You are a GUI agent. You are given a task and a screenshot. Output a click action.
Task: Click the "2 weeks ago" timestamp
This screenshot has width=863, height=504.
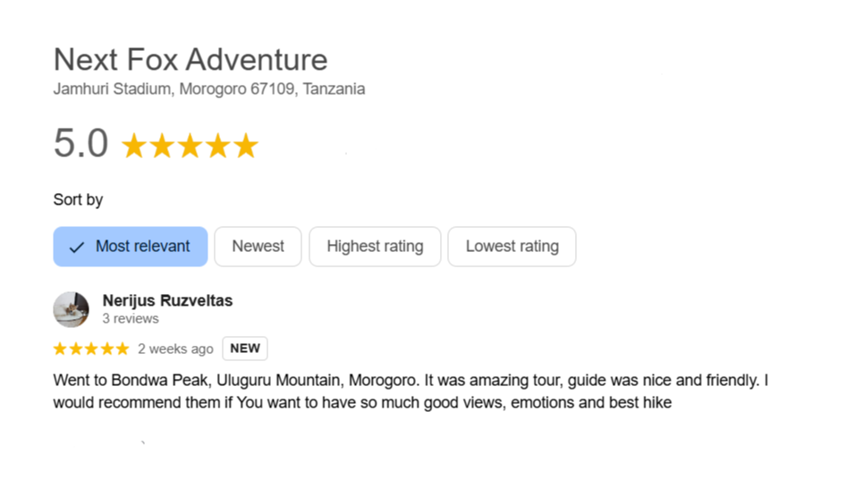[x=175, y=349]
